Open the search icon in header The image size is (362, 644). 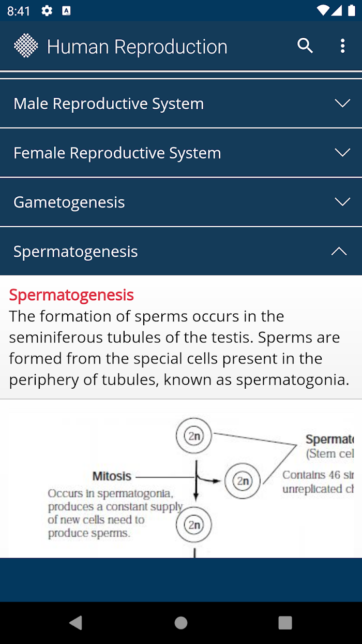point(305,46)
